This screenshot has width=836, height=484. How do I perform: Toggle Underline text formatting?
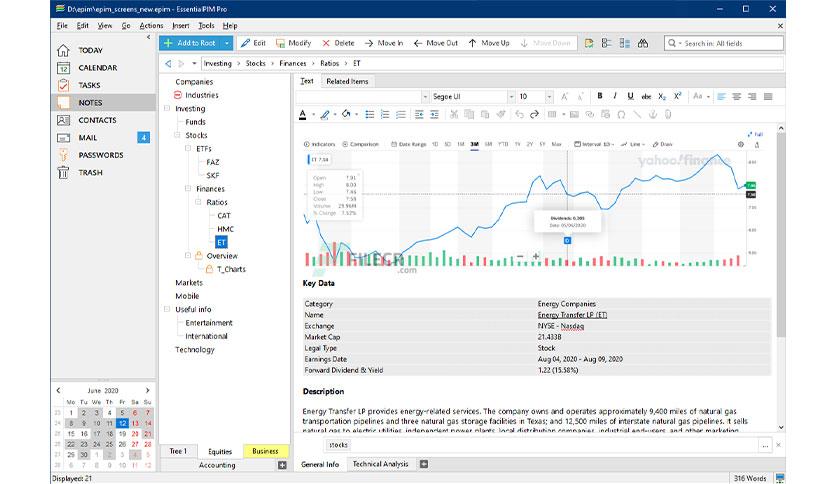point(630,96)
